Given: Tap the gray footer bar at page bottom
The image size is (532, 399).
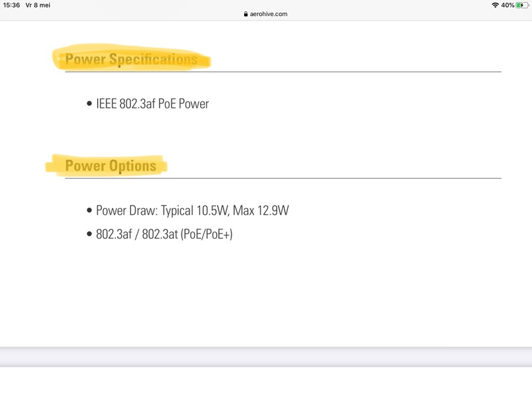Looking at the screenshot, I should coord(266,356).
